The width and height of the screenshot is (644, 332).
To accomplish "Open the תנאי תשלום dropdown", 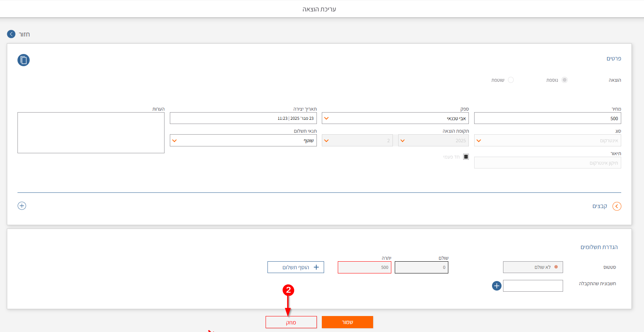I will pos(243,141).
